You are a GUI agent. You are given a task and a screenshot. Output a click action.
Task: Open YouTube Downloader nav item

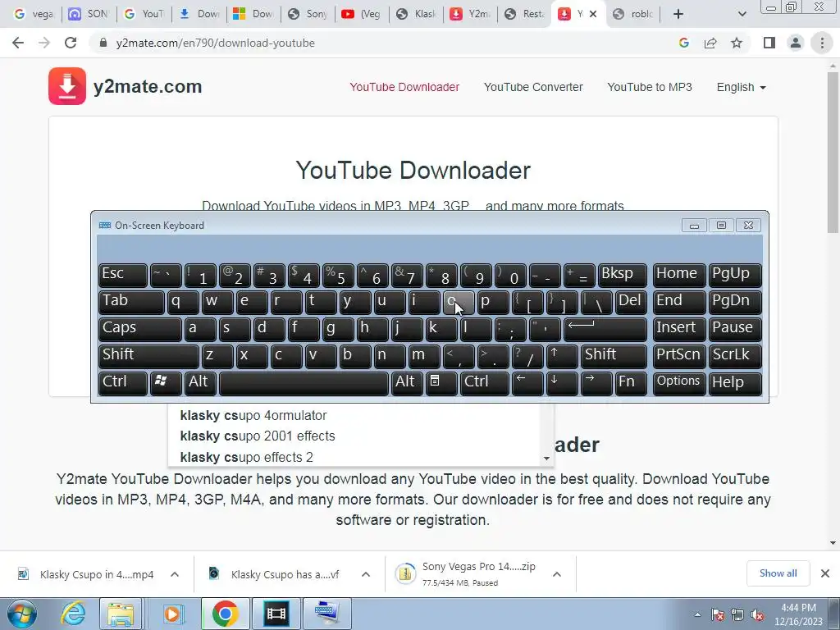pyautogui.click(x=404, y=87)
